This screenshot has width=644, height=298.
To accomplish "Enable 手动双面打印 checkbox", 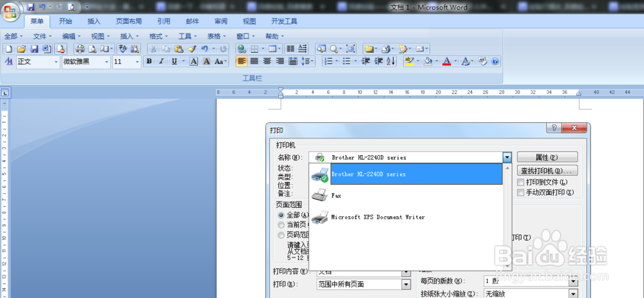I will [x=521, y=192].
